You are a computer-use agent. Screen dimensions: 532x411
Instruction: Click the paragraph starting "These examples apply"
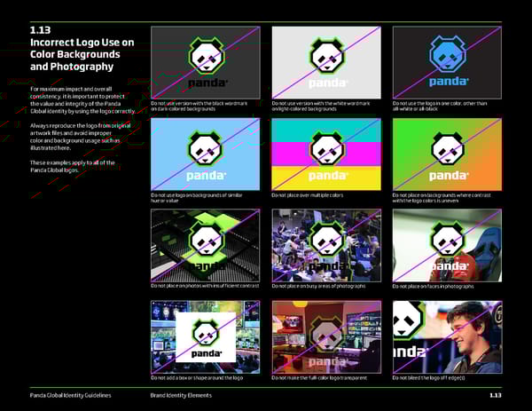pyautogui.click(x=73, y=166)
